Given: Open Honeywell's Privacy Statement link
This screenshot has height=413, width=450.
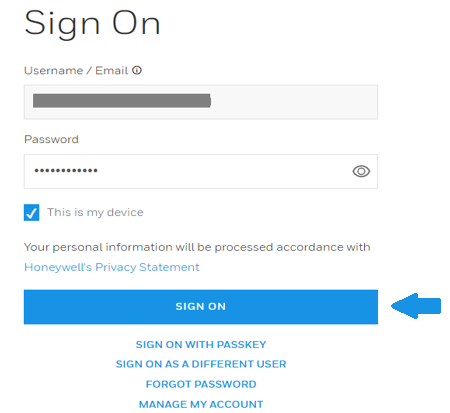Looking at the screenshot, I should [x=112, y=267].
